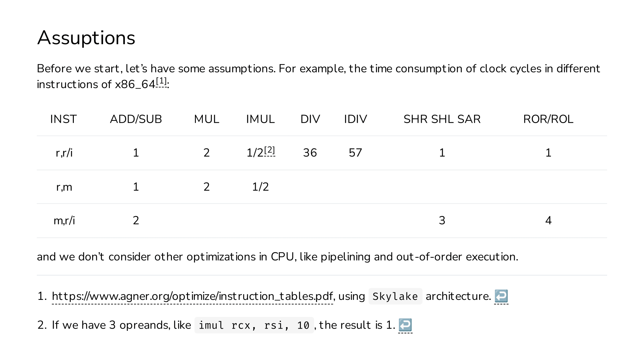Click the IDIV value 57 cell

[x=355, y=153]
